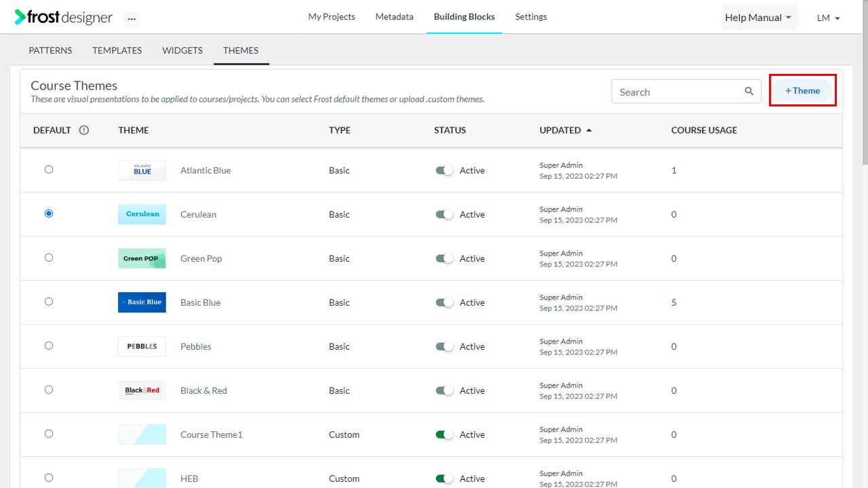Select the THEMES tab
The image size is (868, 488).
coord(241,50)
